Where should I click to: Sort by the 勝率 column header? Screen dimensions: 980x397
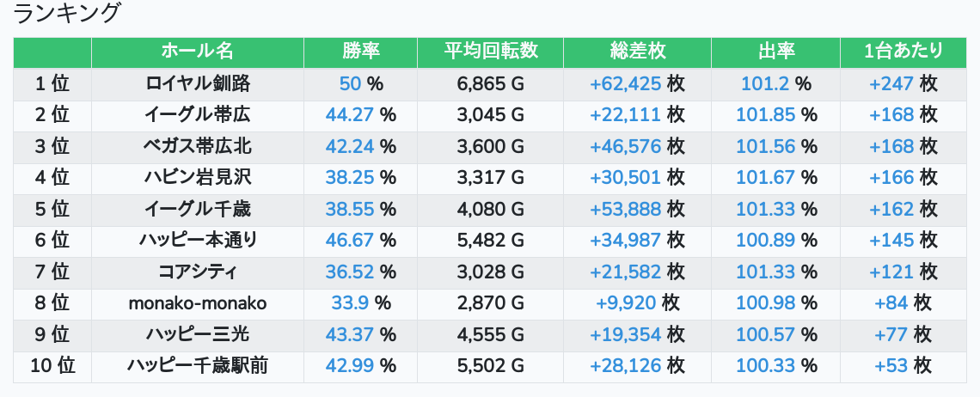click(360, 52)
